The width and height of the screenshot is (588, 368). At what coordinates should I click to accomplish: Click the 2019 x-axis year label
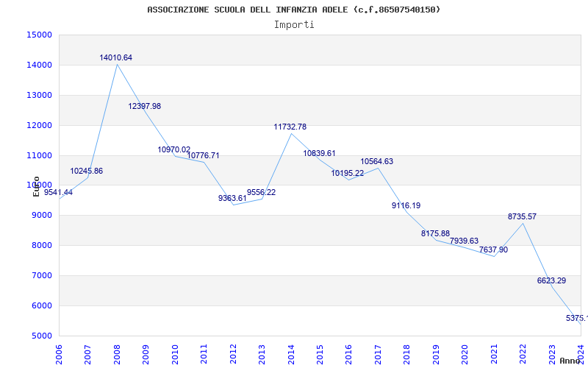[x=436, y=355]
